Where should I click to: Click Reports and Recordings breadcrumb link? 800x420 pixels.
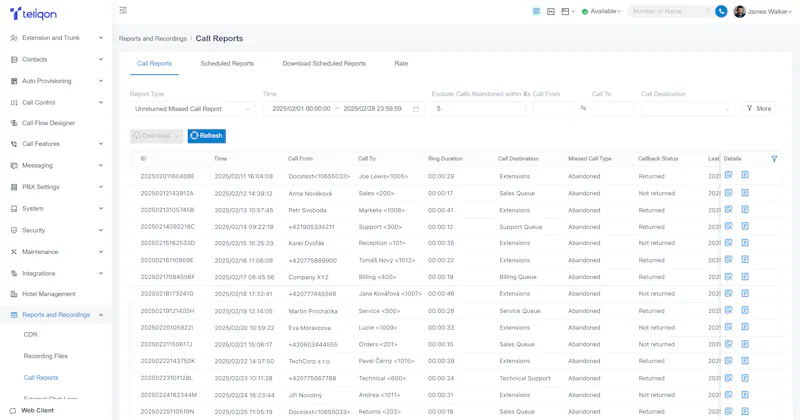click(153, 38)
